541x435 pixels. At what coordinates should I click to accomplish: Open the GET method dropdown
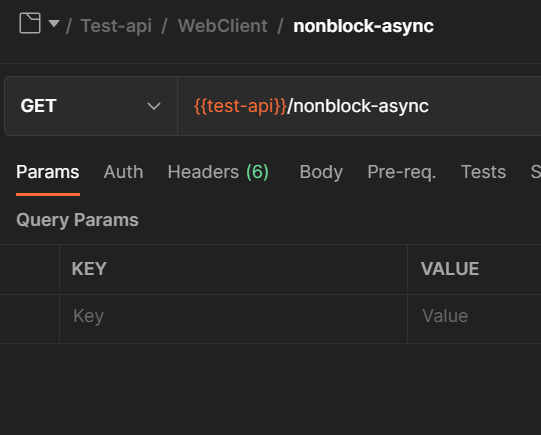(x=91, y=106)
